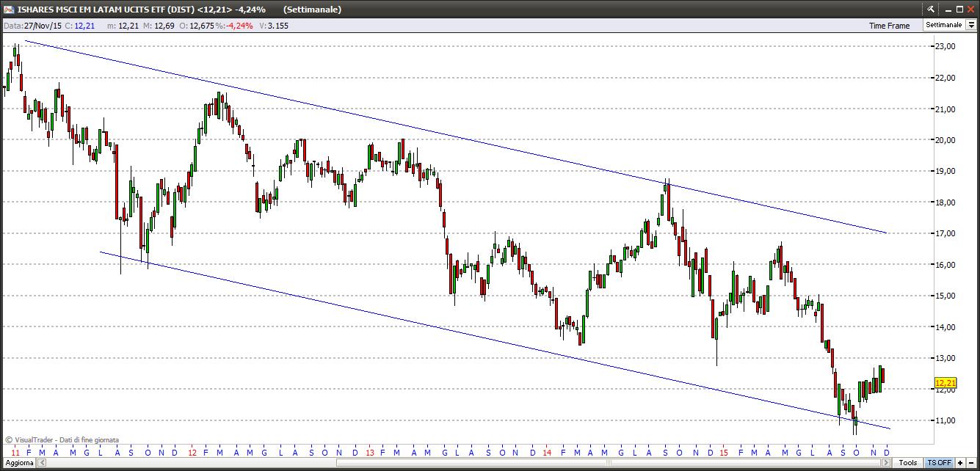
Task: Click the 11,00 price axis label
Action: coord(945,420)
